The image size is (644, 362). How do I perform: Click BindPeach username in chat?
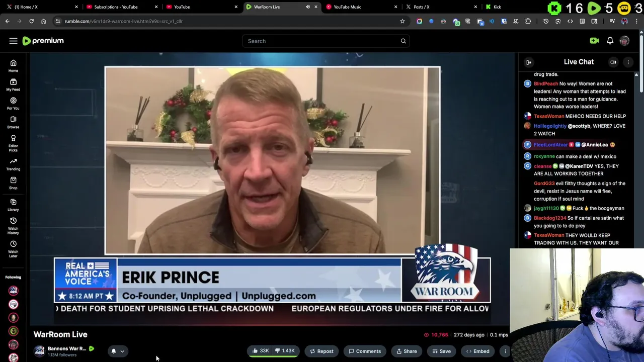(546, 83)
